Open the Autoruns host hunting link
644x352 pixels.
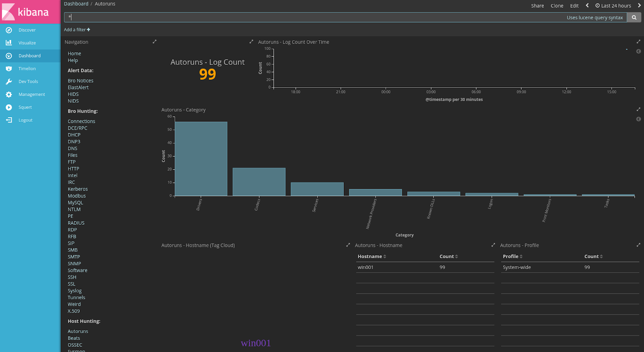[78, 331]
